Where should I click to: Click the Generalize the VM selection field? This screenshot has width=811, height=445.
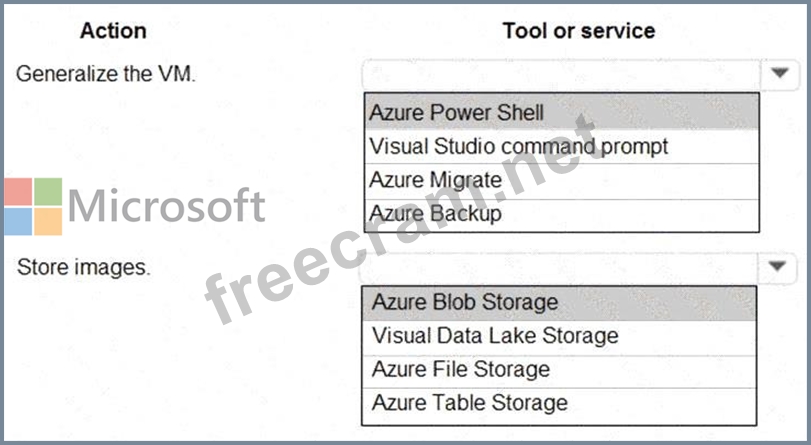(x=560, y=73)
